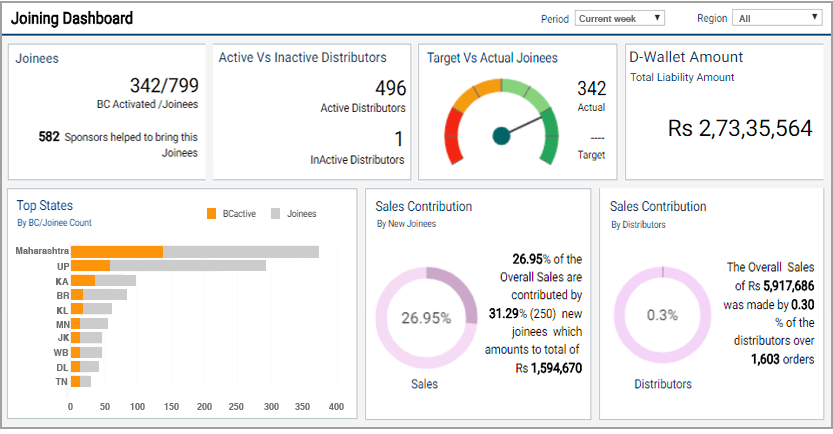Click the DL state label
Screen dimensions: 833x434
pyautogui.click(x=62, y=367)
